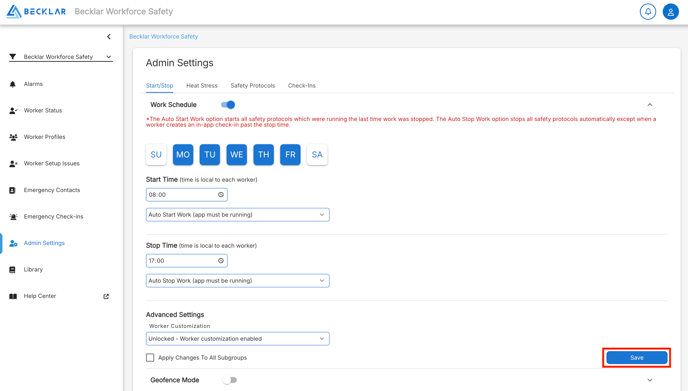Viewport: 688px width, 391px height.
Task: Select the SA day button
Action: click(x=317, y=154)
